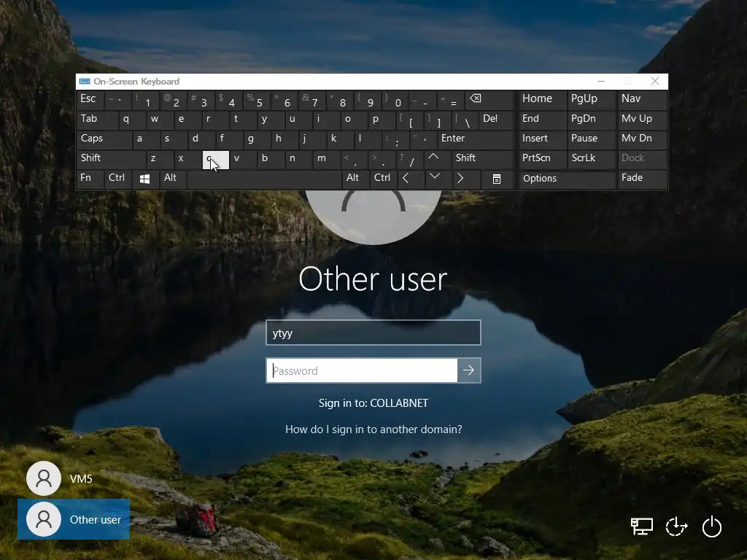Click the Enter key
The height and width of the screenshot is (560, 747).
[476, 139]
